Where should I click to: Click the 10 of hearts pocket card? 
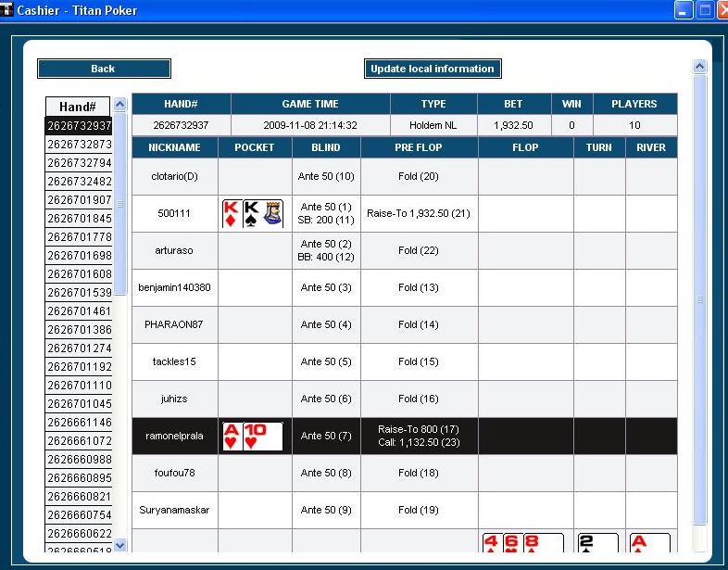coord(263,437)
